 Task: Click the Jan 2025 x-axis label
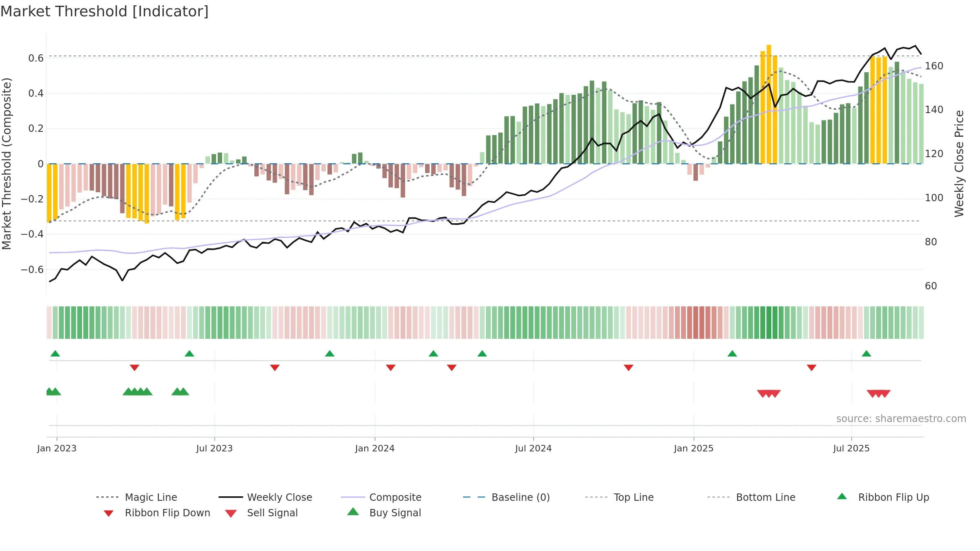click(694, 448)
